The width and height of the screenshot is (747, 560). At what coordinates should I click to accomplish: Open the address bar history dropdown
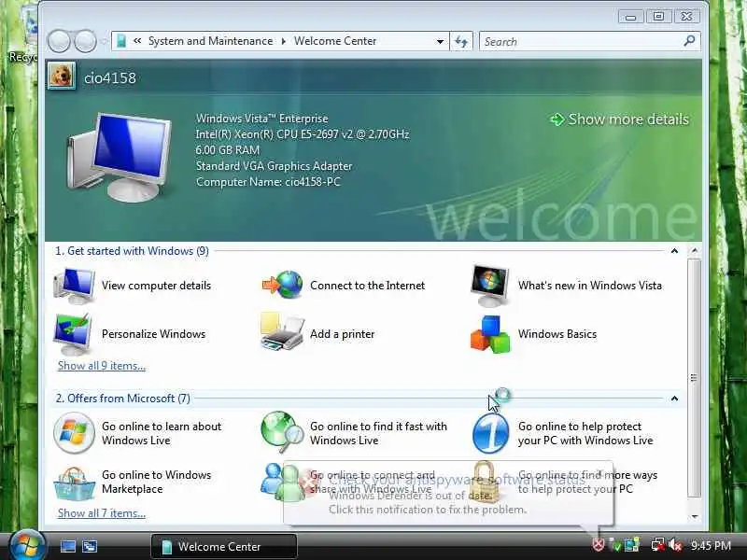440,41
